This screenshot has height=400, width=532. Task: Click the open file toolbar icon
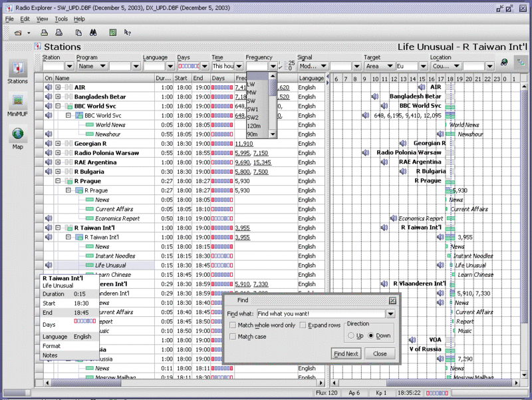[x=19, y=33]
